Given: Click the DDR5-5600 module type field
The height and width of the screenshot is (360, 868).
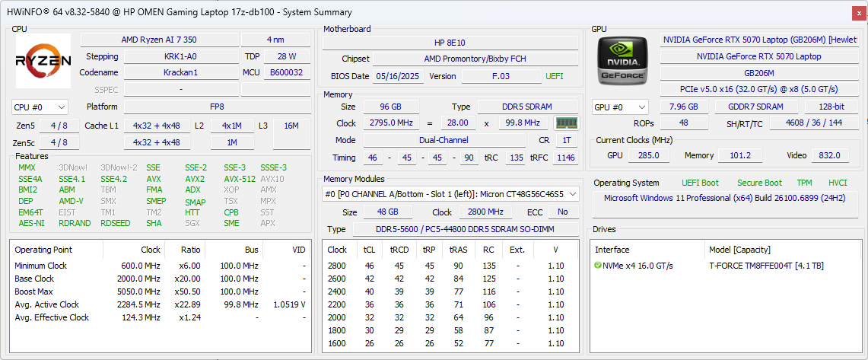Looking at the screenshot, I should tap(464, 229).
